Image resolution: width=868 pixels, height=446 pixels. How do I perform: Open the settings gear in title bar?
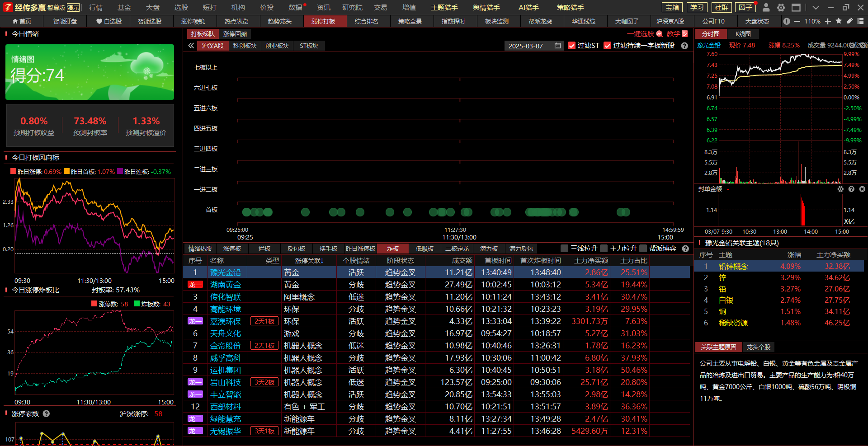click(781, 7)
